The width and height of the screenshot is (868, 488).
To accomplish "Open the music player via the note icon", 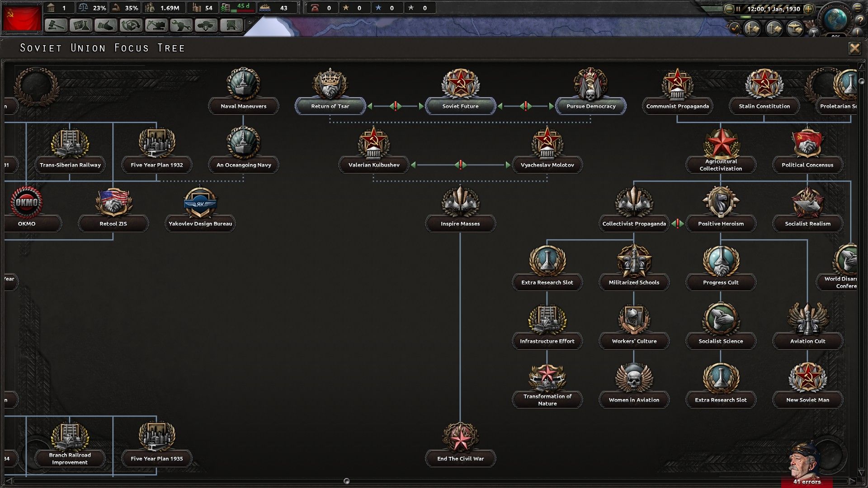I will tap(735, 28).
